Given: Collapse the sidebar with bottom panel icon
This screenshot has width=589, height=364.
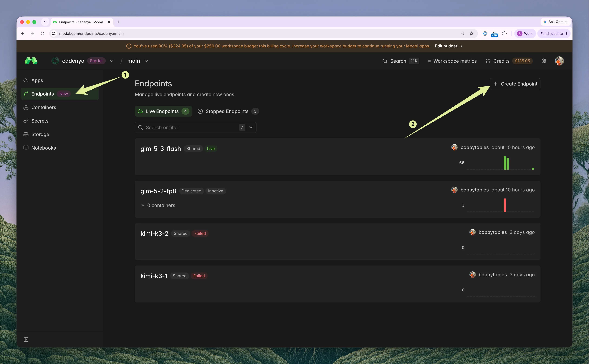Looking at the screenshot, I should [x=26, y=339].
